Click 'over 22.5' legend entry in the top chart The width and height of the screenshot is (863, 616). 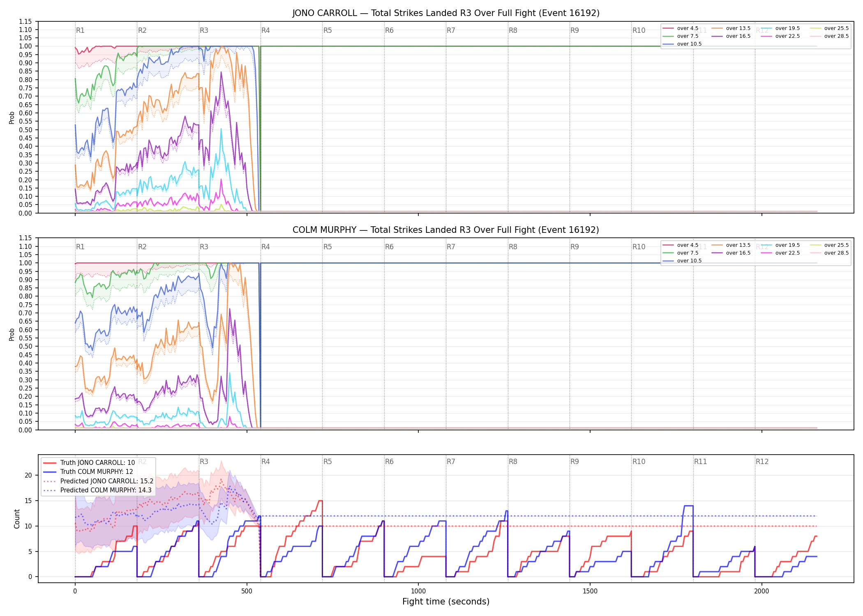click(x=780, y=36)
